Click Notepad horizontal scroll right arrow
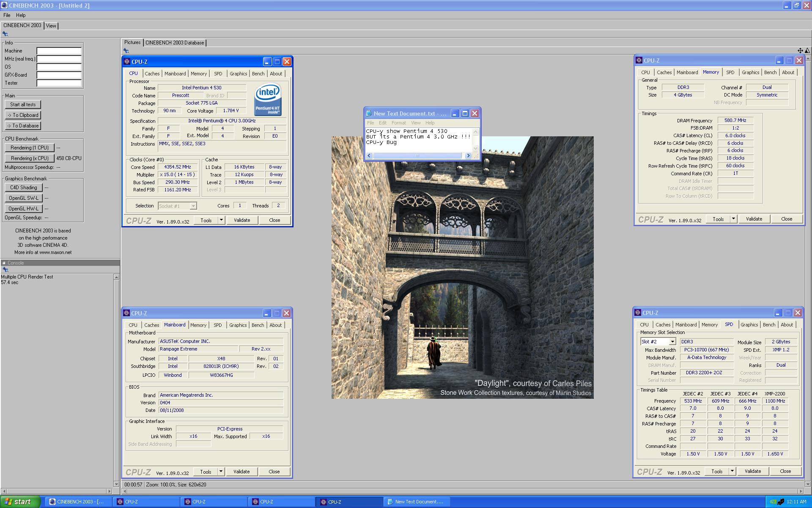Image resolution: width=812 pixels, height=508 pixels. click(468, 156)
